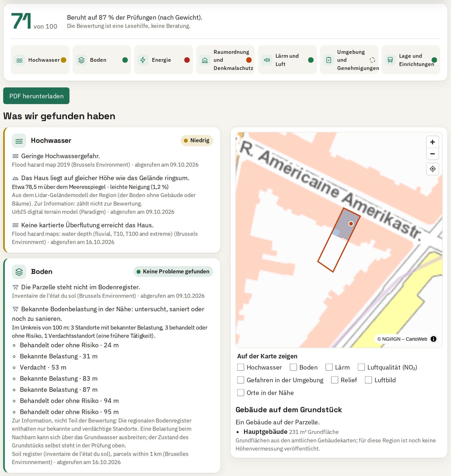
Task: Check Gefahren in der Umgebung
Action: [241, 380]
